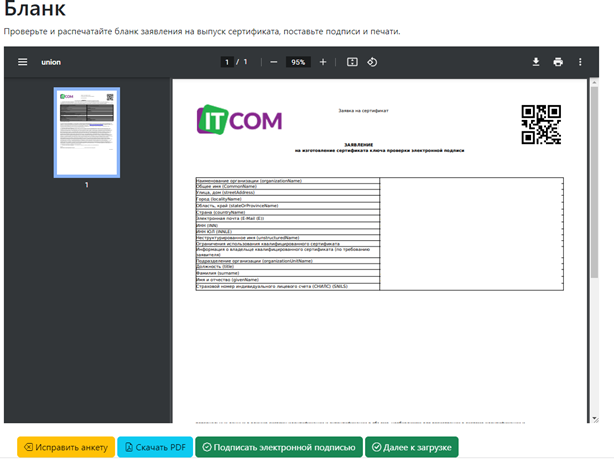
Task: Click the PDF download icon
Action: [536, 62]
